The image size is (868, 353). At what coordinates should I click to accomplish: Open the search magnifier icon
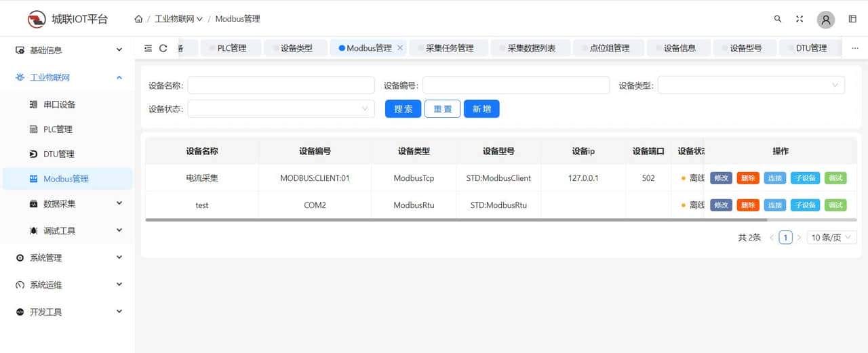[778, 19]
